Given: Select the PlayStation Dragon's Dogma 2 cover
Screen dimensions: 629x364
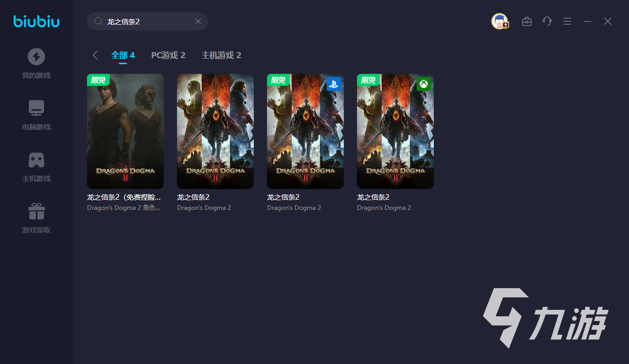Looking at the screenshot, I should click(x=305, y=131).
